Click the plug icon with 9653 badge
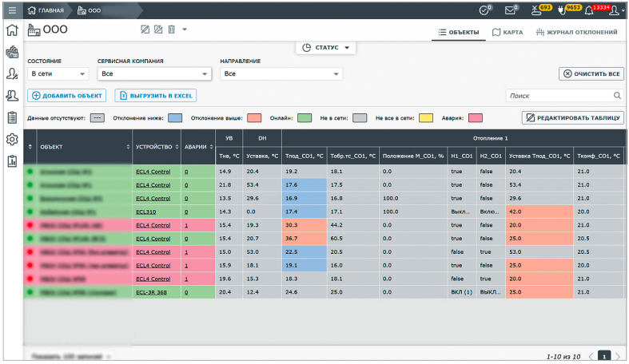 [x=561, y=10]
